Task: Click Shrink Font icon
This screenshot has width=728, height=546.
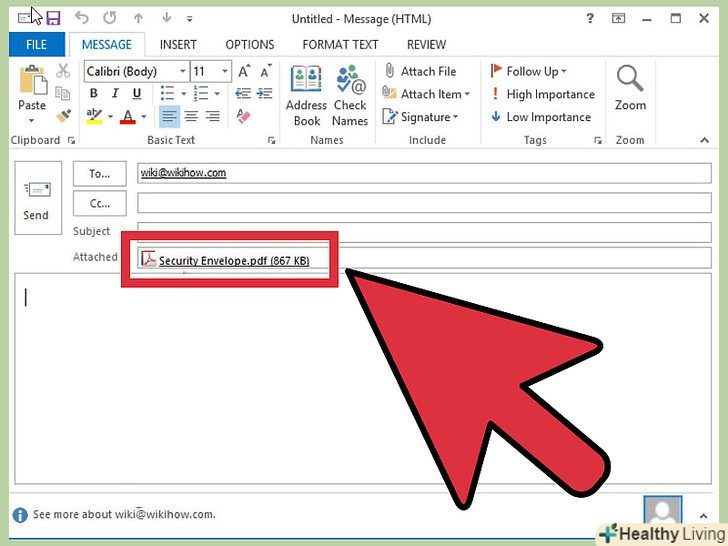Action: [265, 71]
